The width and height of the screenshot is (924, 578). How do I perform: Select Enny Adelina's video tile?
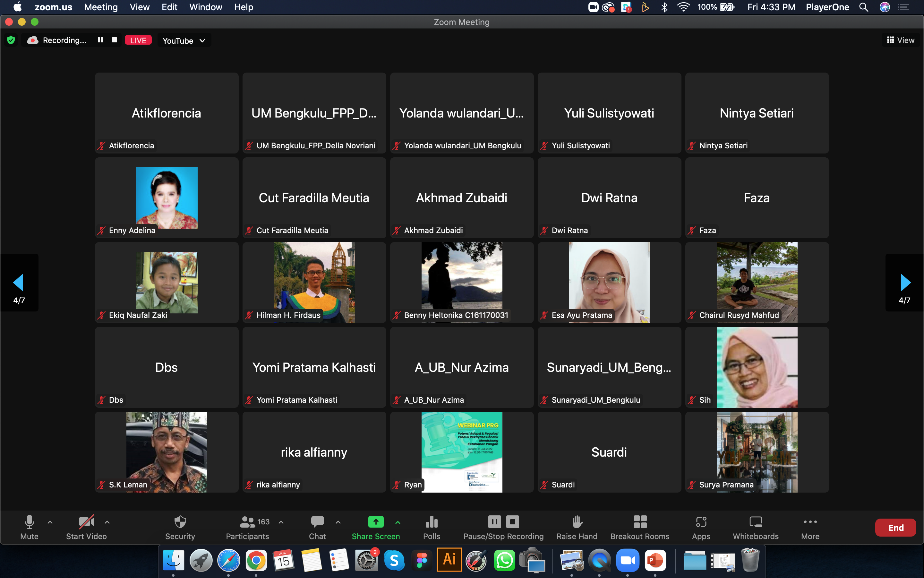tap(167, 197)
